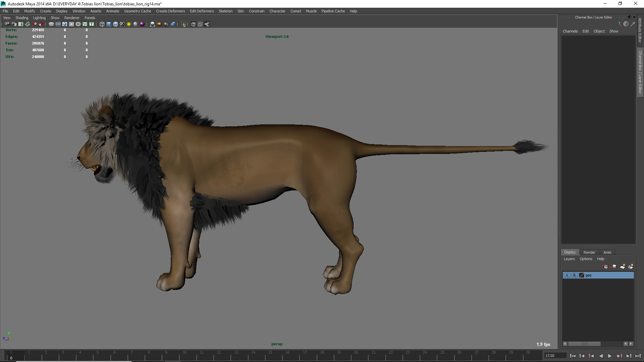Viewport: 644px width, 362px height.
Task: Toggle Snap to Points
Action: [x=64, y=24]
